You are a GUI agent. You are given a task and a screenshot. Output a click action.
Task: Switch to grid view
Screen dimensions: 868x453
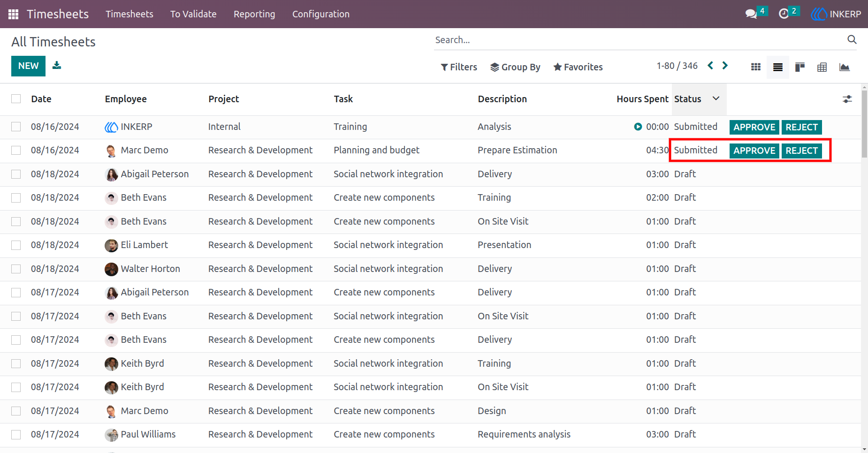click(756, 67)
